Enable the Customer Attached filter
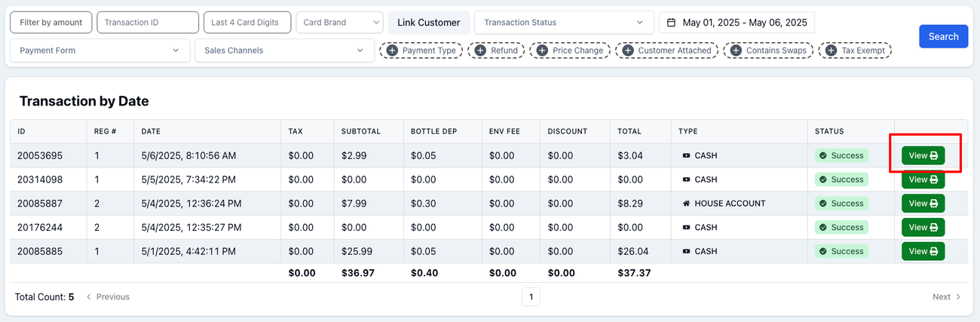This screenshot has width=980, height=322. 666,51
